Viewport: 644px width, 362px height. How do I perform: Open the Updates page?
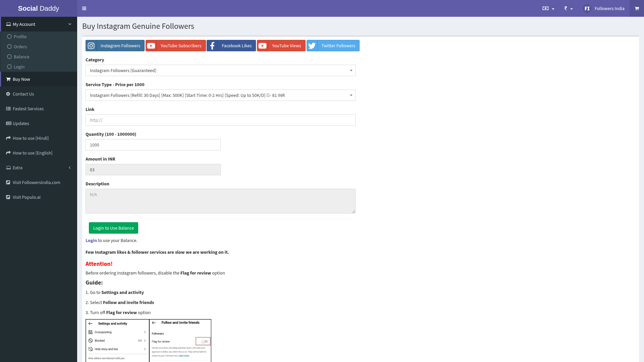pos(39,123)
